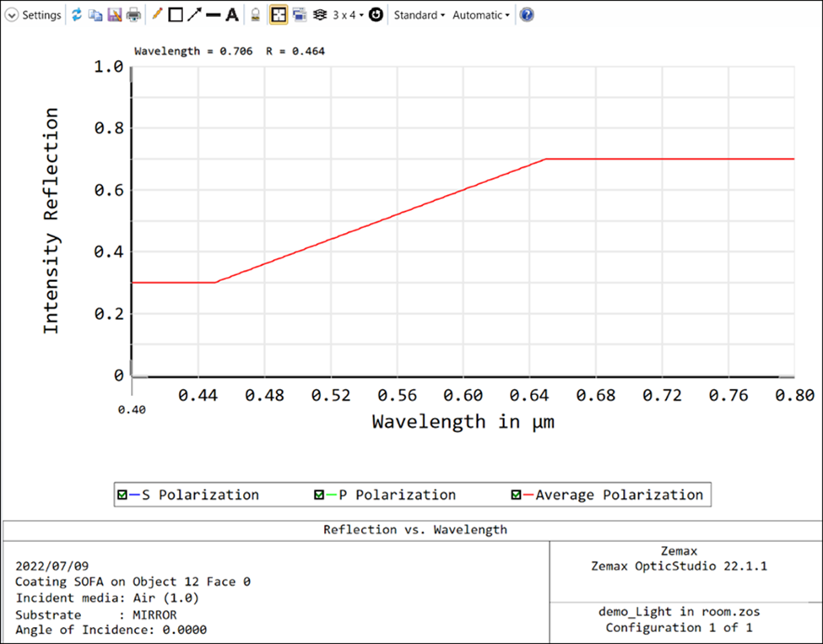Click the Intensity Reflection axis label

pyautogui.click(x=51, y=220)
